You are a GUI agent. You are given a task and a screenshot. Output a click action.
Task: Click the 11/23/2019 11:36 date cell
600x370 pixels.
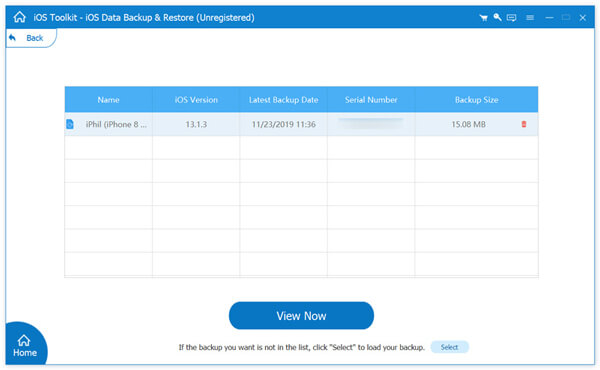284,124
